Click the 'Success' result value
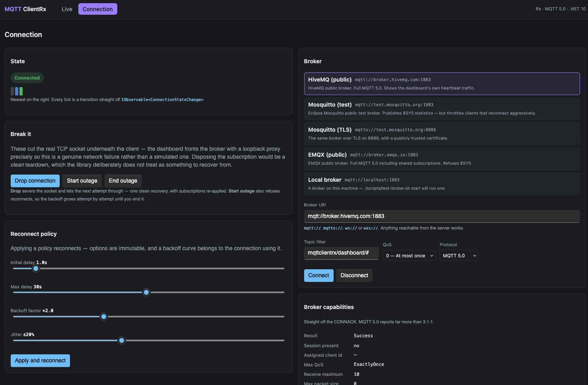This screenshot has width=588, height=385. (x=363, y=336)
